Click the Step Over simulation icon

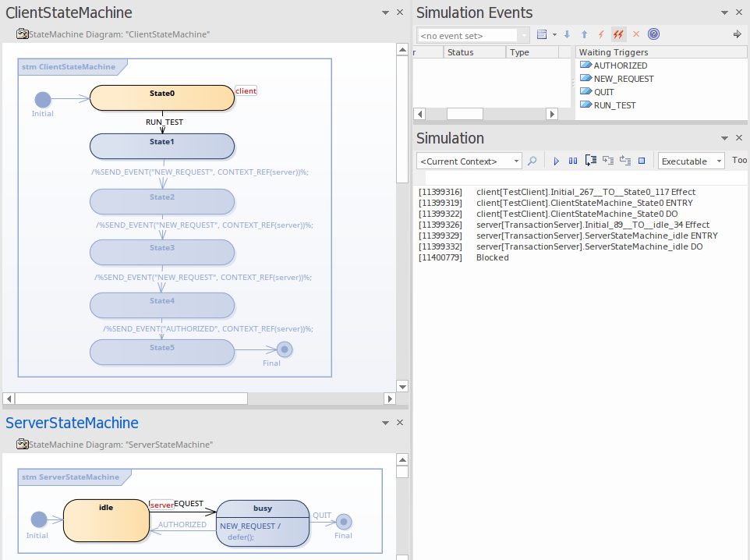(608, 161)
